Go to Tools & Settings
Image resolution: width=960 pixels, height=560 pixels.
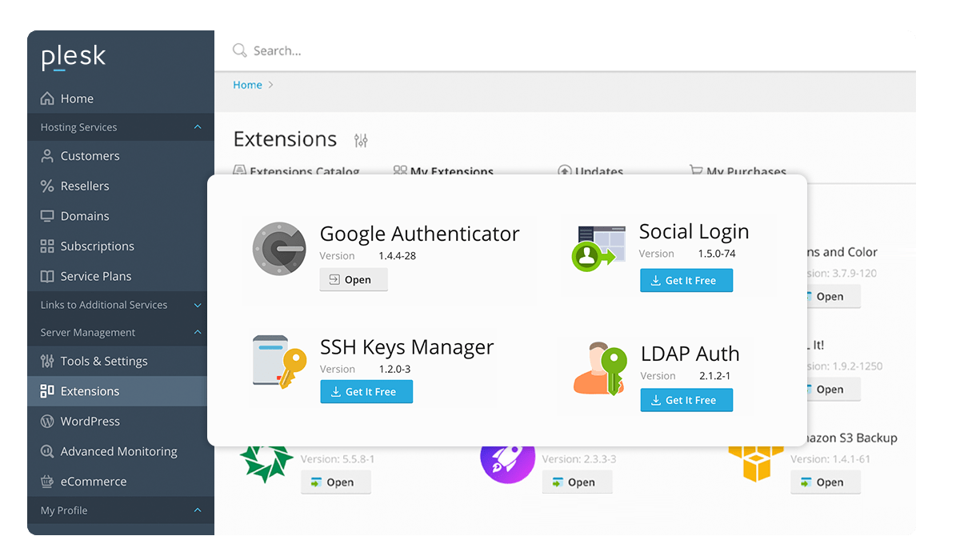(x=104, y=362)
